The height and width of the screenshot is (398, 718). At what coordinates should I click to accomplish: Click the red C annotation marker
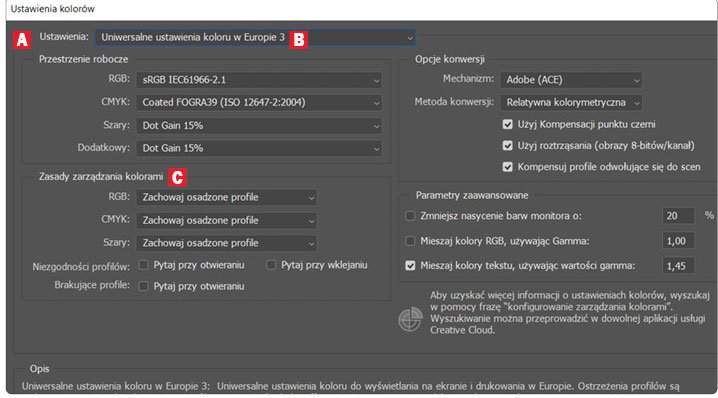pos(177,177)
